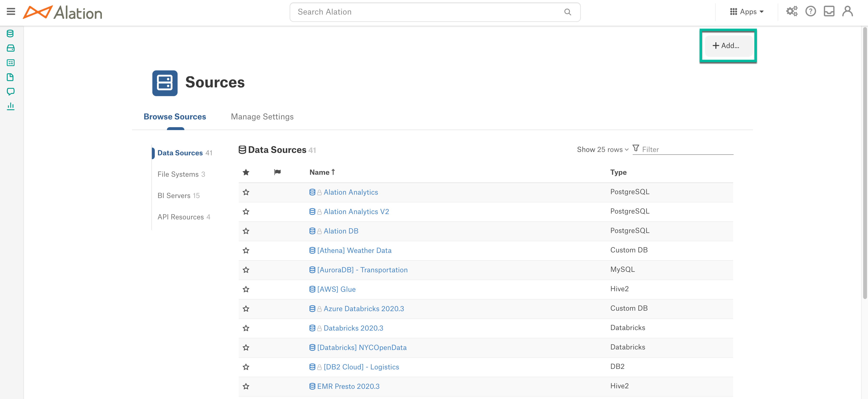Star the Alation DB row

(246, 231)
